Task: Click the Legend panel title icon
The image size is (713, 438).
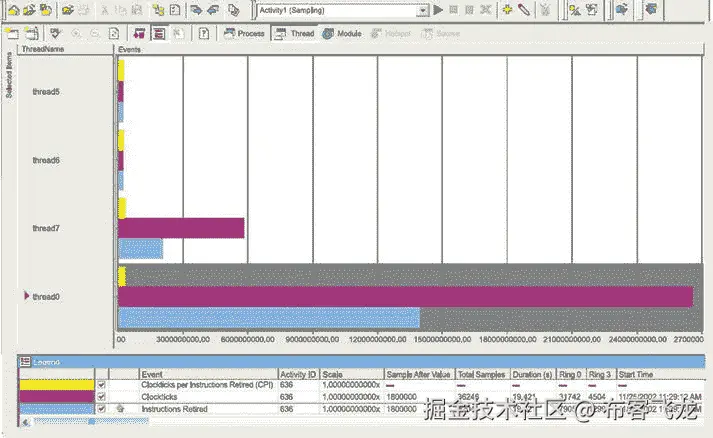Action: coord(25,362)
